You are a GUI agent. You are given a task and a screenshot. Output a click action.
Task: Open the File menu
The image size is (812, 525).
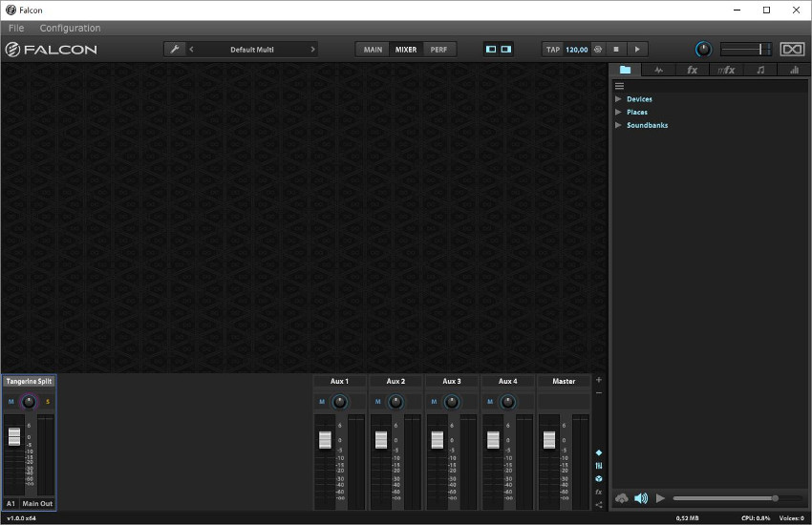point(16,28)
